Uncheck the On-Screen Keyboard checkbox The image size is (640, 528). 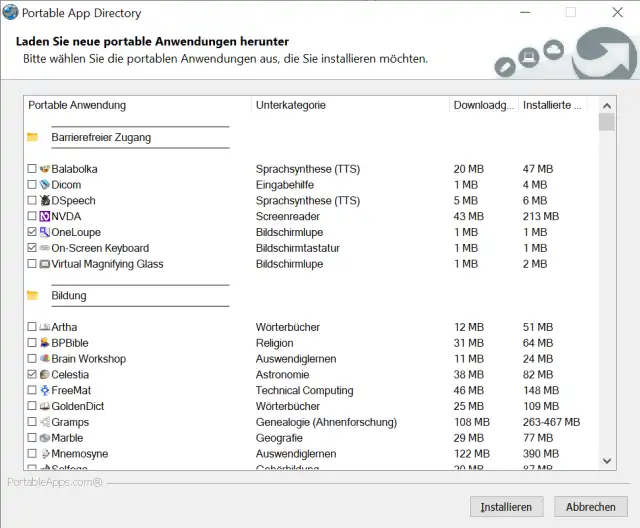click(x=32, y=248)
